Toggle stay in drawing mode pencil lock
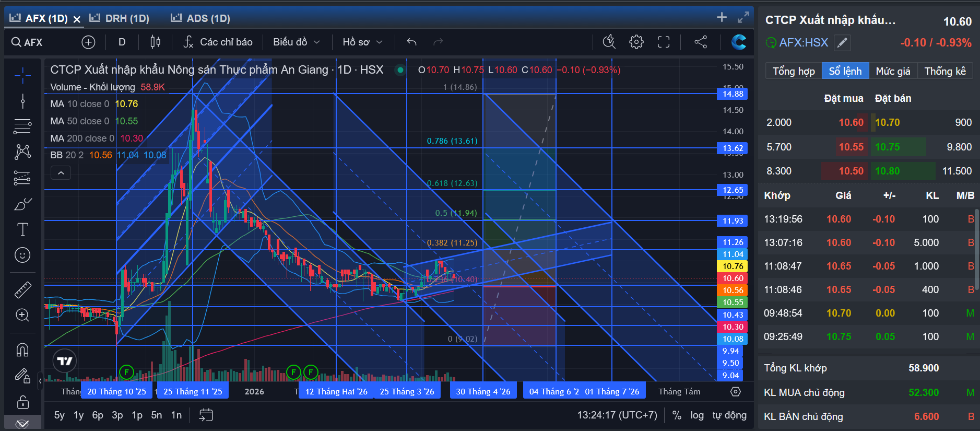The image size is (980, 431). coord(22,376)
